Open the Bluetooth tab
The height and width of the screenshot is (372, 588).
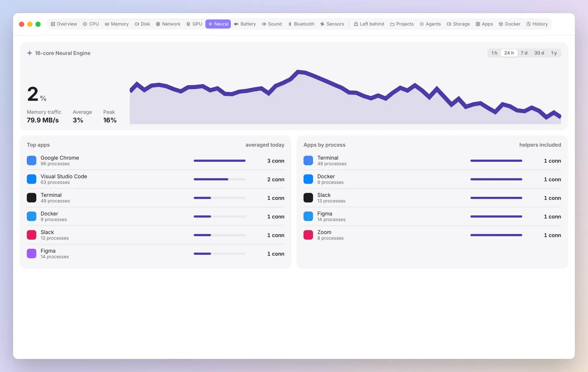point(301,24)
